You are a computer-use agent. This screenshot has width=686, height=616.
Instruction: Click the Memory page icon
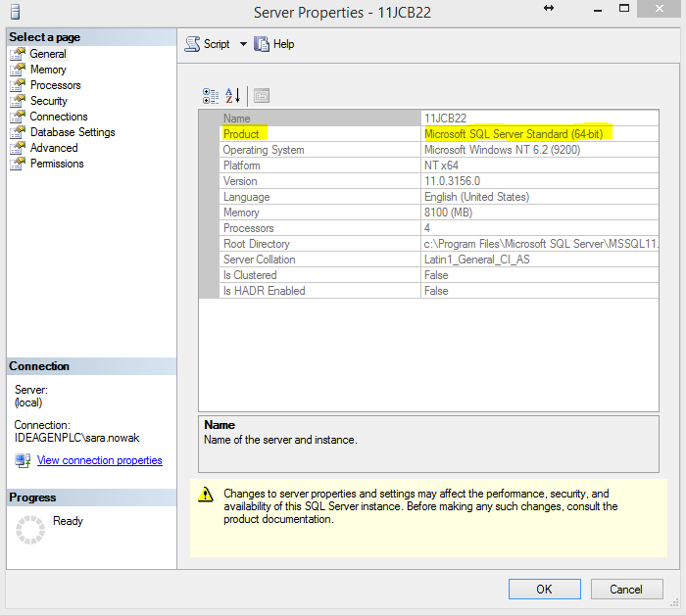coord(18,70)
